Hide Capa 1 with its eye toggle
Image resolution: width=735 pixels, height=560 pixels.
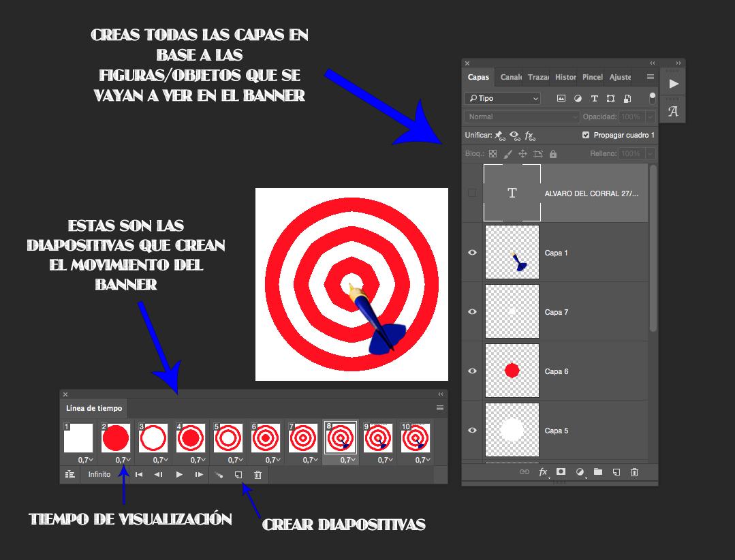tap(472, 253)
